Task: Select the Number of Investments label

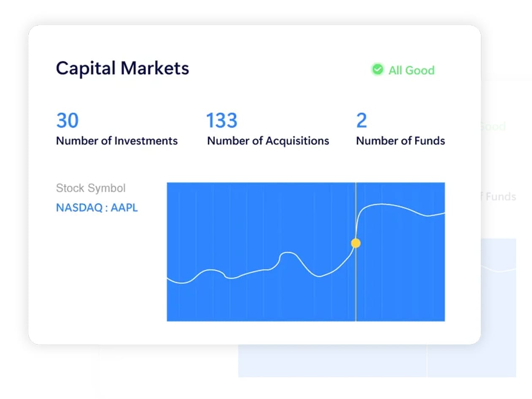Action: pos(117,141)
